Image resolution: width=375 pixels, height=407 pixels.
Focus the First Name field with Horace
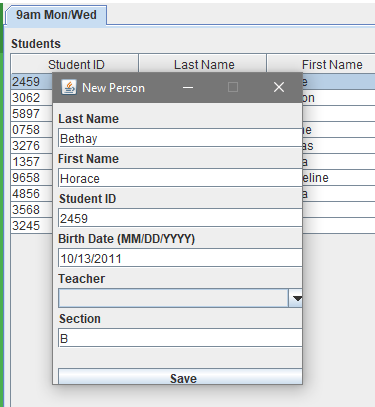(x=180, y=178)
